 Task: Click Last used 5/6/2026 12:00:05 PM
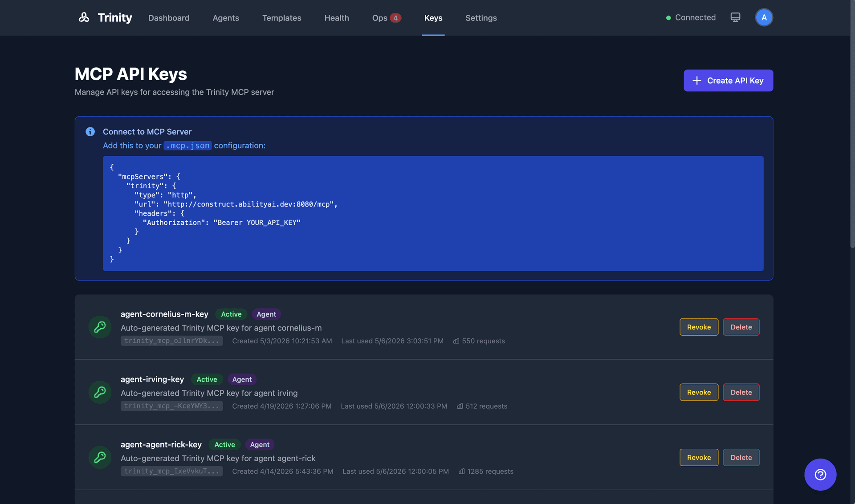click(395, 471)
